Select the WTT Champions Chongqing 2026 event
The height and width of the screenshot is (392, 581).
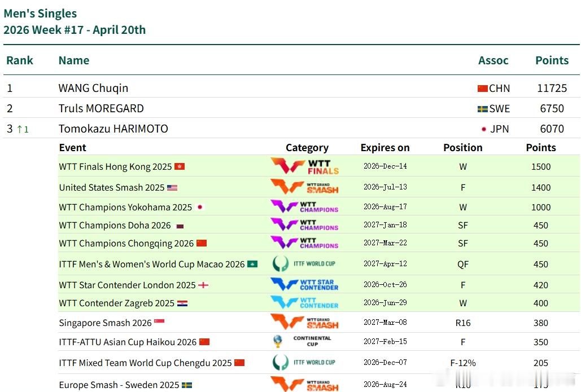(x=126, y=243)
